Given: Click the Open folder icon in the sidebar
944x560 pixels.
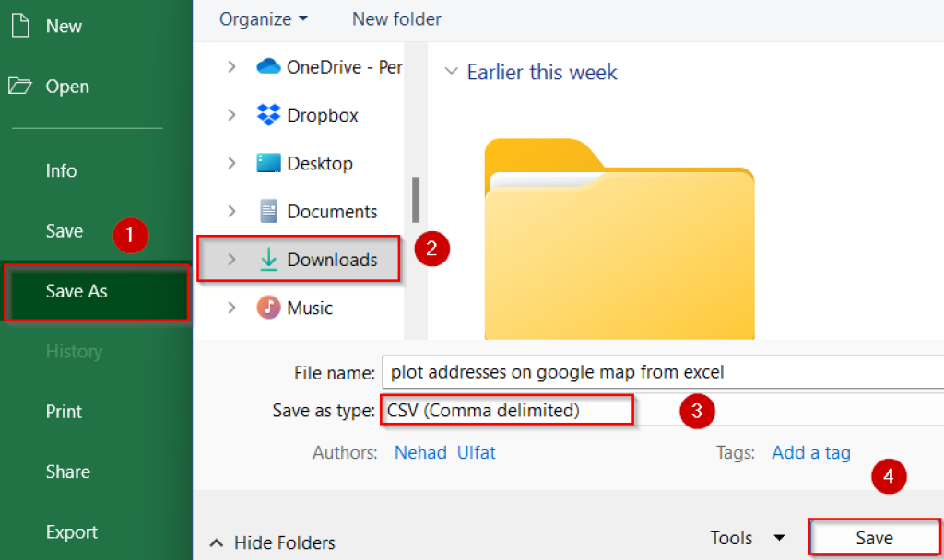Looking at the screenshot, I should [19, 86].
